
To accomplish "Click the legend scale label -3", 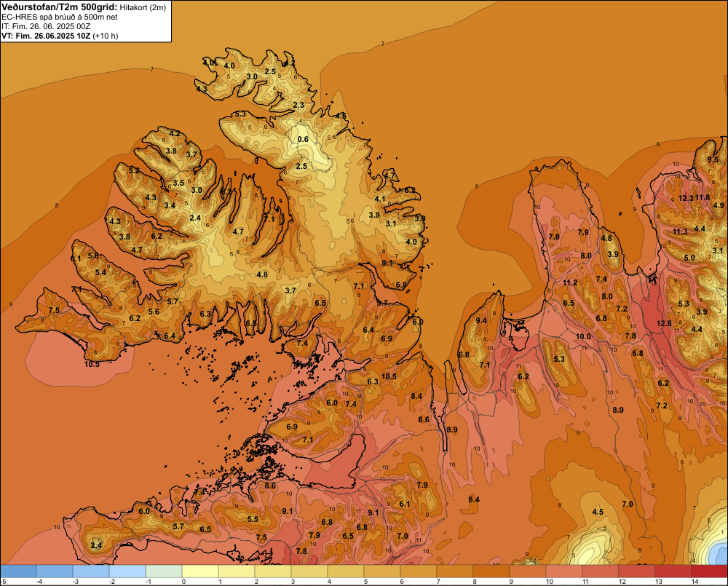I will click(x=75, y=582).
